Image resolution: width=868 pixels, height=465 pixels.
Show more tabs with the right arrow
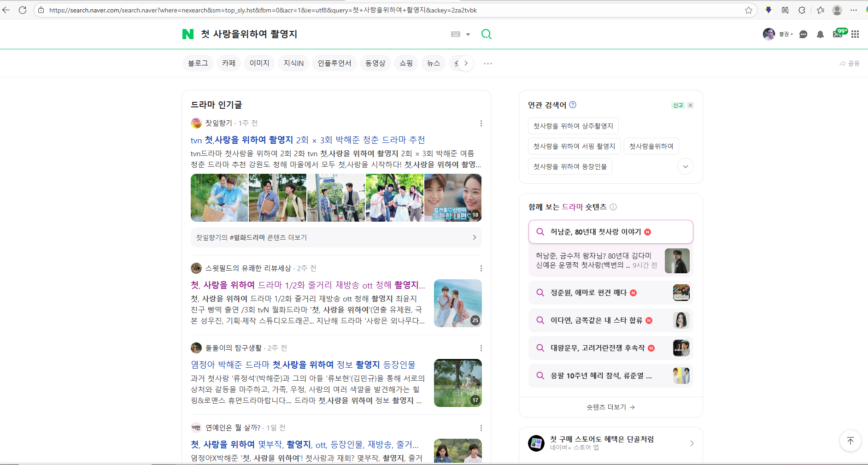point(466,63)
